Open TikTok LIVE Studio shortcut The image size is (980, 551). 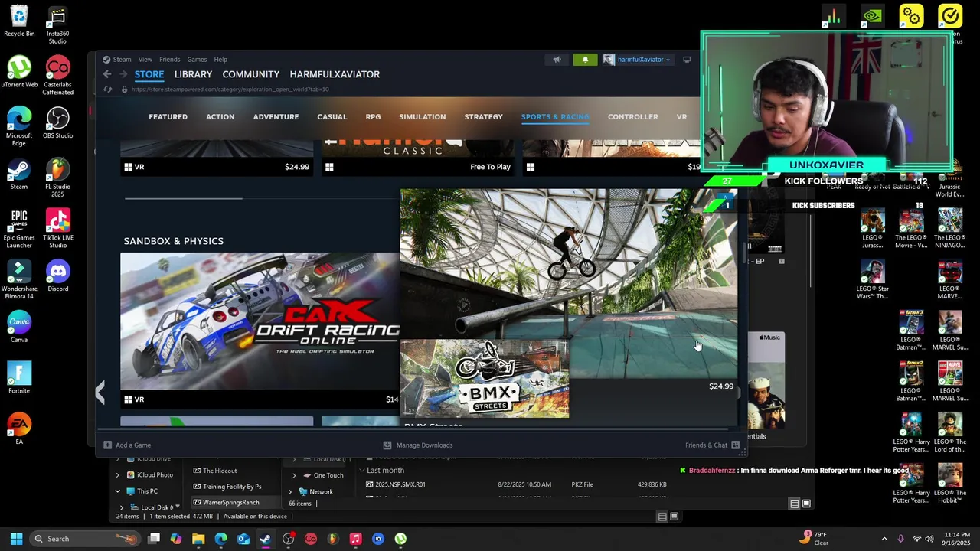tap(57, 230)
